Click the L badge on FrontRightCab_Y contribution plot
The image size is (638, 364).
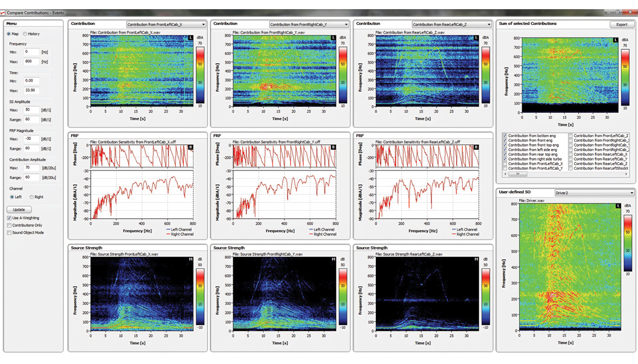click(333, 38)
